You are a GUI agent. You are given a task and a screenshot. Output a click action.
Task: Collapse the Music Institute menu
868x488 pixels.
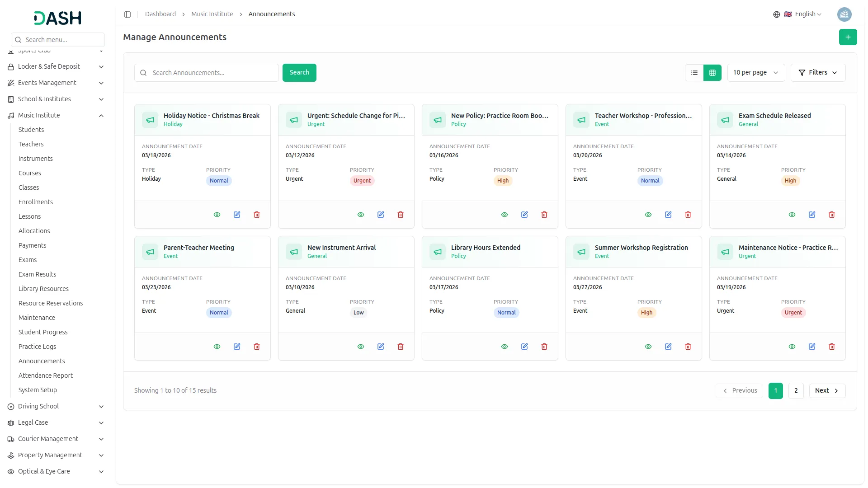(x=101, y=116)
